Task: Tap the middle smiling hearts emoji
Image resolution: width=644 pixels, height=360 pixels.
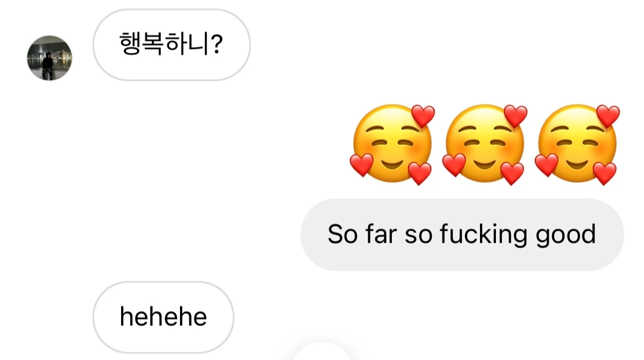Action: coord(484,145)
